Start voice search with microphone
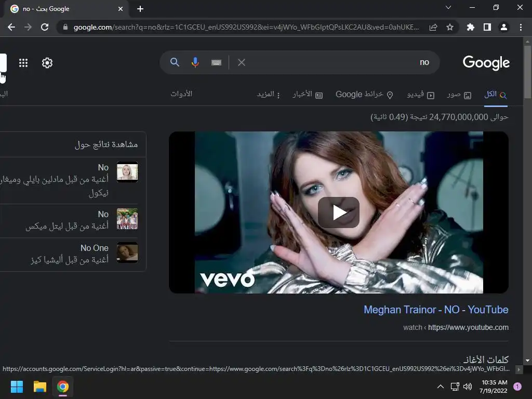The image size is (532, 399). tap(195, 62)
